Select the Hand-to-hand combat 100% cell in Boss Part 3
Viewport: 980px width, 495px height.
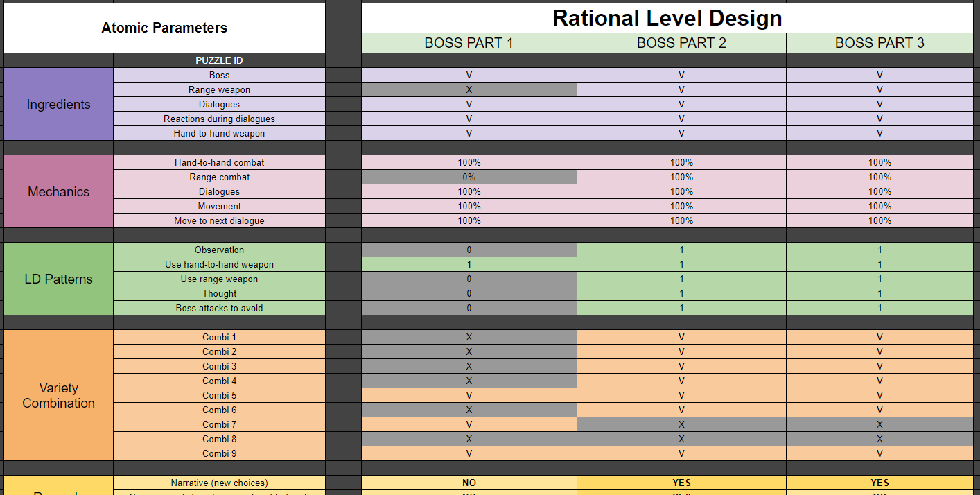(880, 162)
